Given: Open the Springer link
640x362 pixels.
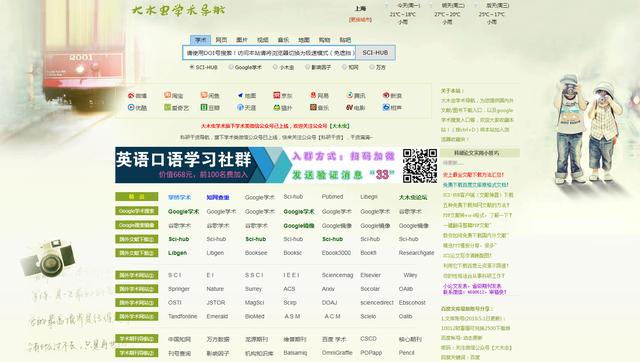Looking at the screenshot, I should [x=179, y=289].
